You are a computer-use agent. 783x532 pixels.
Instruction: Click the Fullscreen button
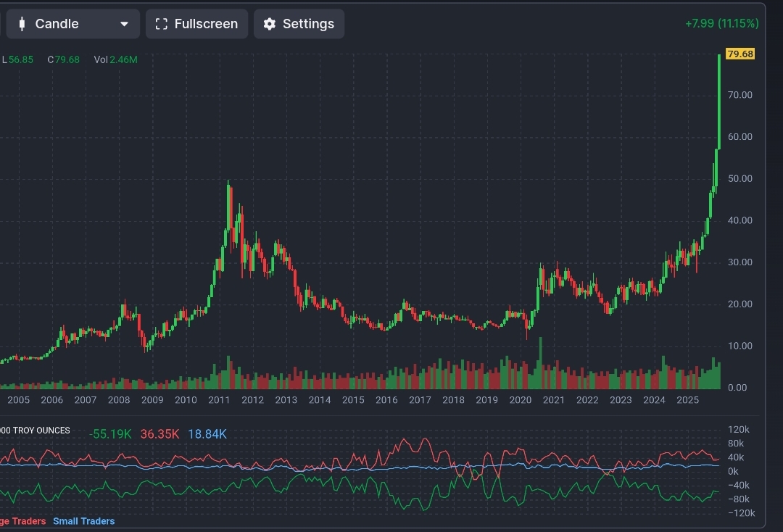[x=196, y=24]
